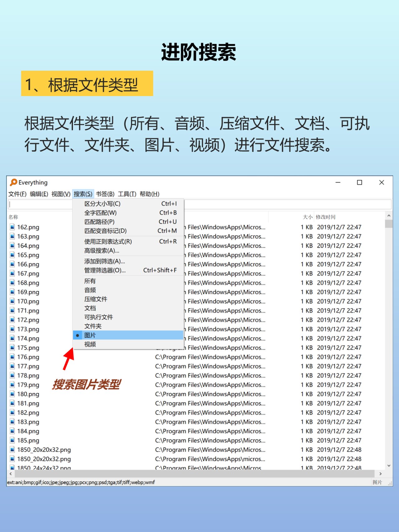Viewport: 399px width, 532px height.
Task: Open the 文件(F) menu
Action: click(17, 194)
